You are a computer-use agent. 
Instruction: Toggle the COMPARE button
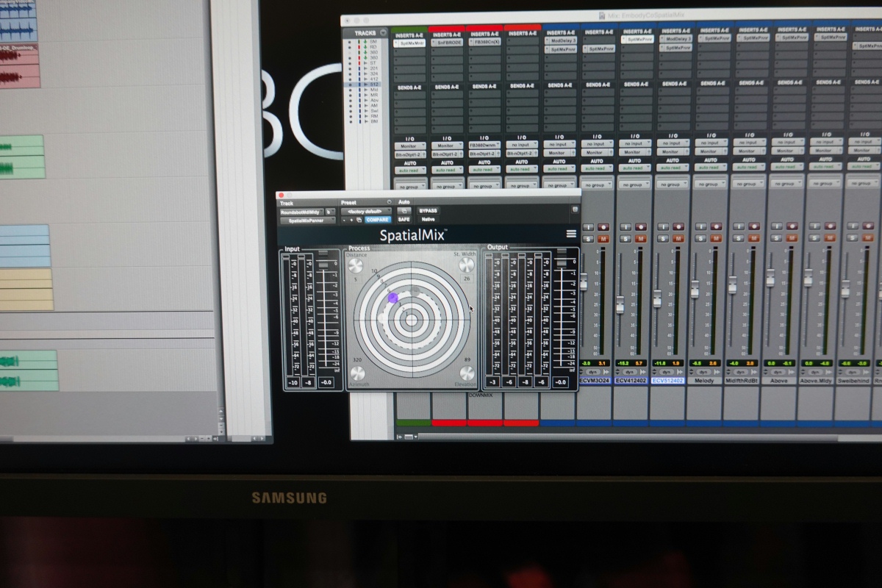point(379,220)
